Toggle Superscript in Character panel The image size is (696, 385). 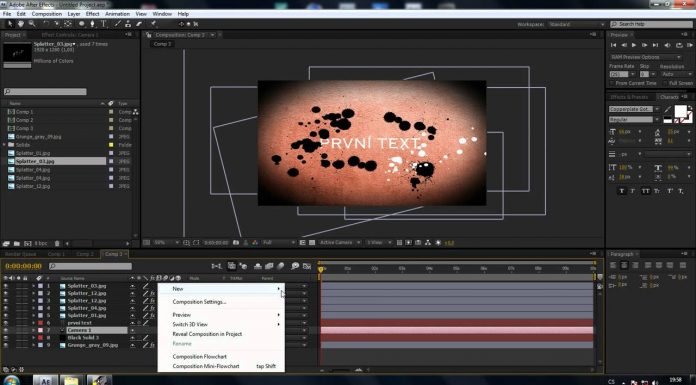[x=669, y=191]
